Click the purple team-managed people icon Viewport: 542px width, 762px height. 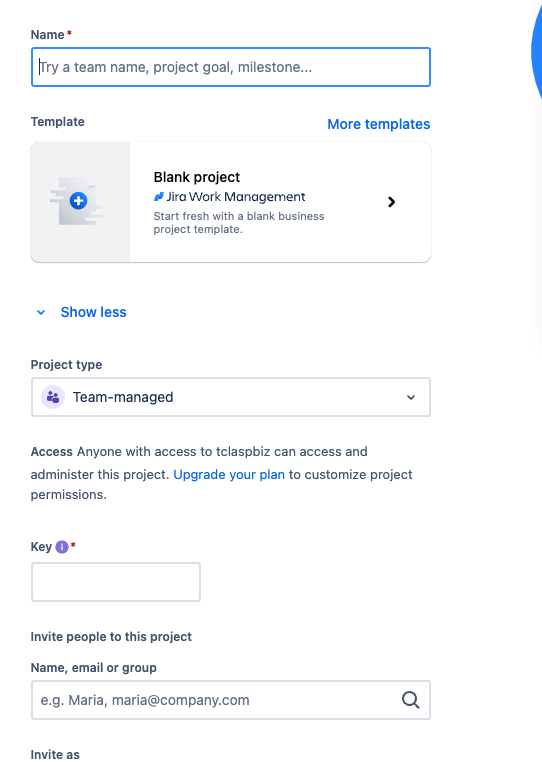click(x=53, y=397)
